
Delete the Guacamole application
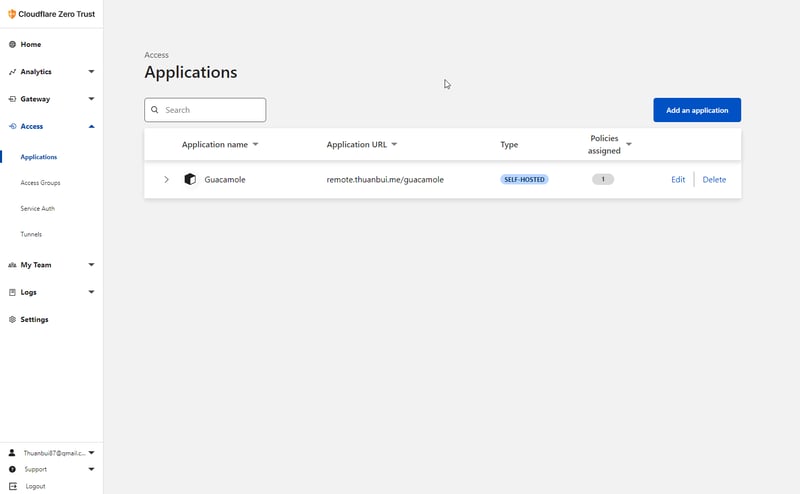(x=714, y=180)
